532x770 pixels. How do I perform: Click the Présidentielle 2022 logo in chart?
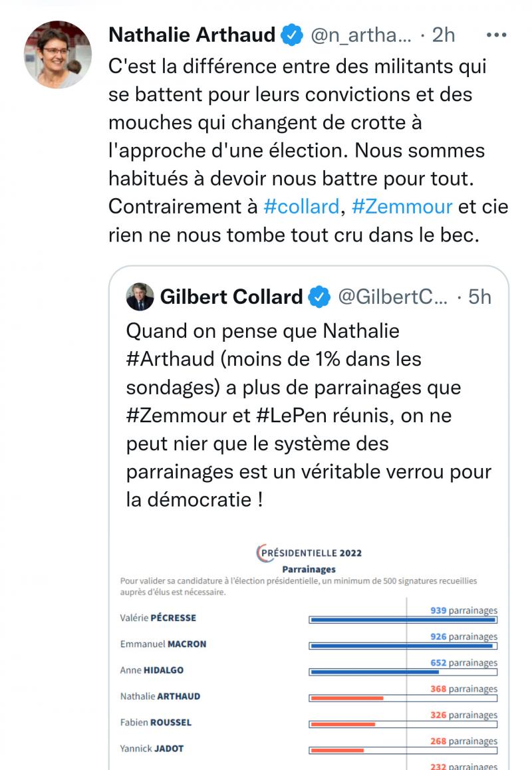[x=308, y=553]
